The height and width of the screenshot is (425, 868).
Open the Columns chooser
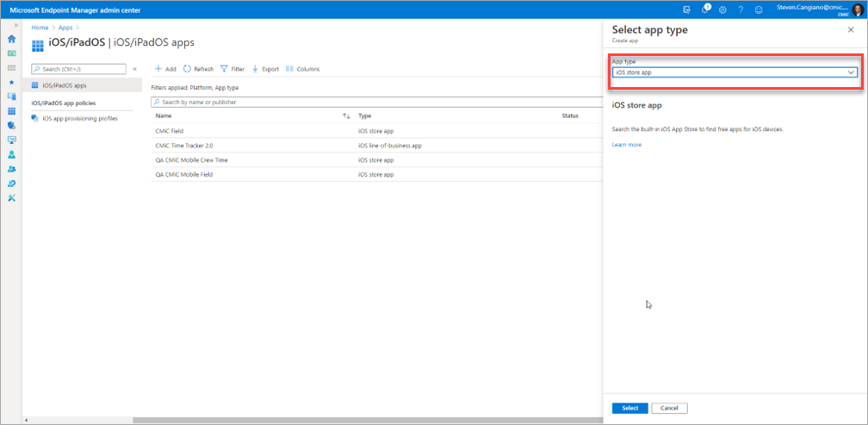(x=303, y=69)
